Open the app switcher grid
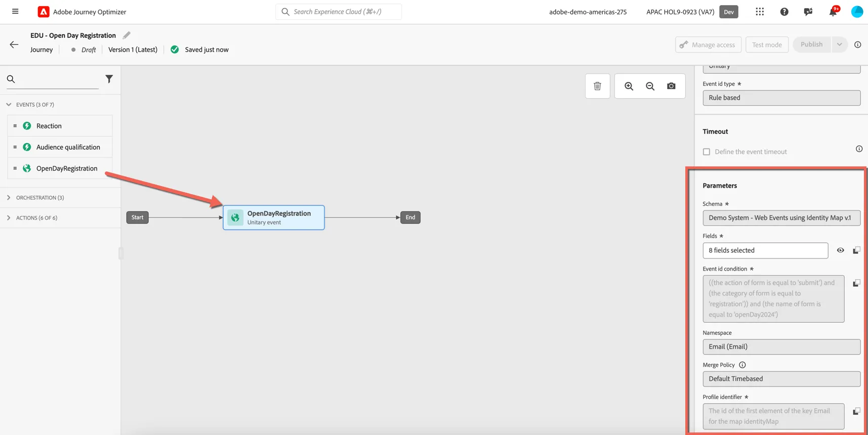 pyautogui.click(x=760, y=12)
